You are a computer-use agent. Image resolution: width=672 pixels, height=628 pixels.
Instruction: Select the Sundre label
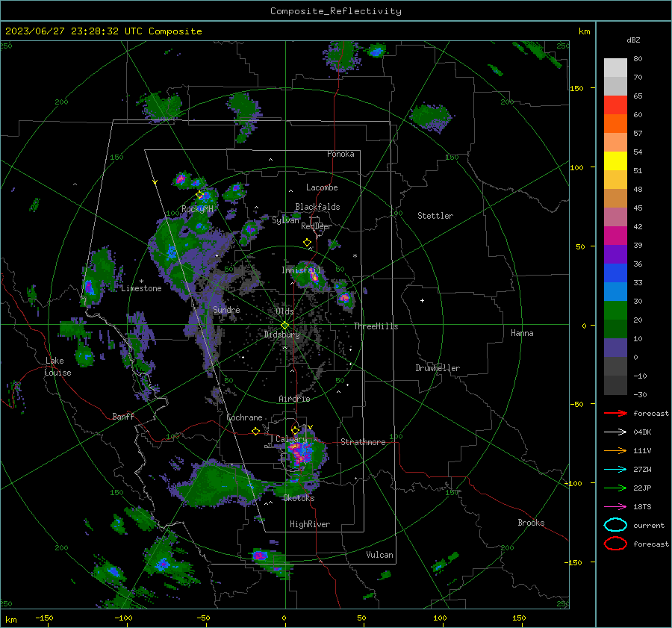(226, 309)
